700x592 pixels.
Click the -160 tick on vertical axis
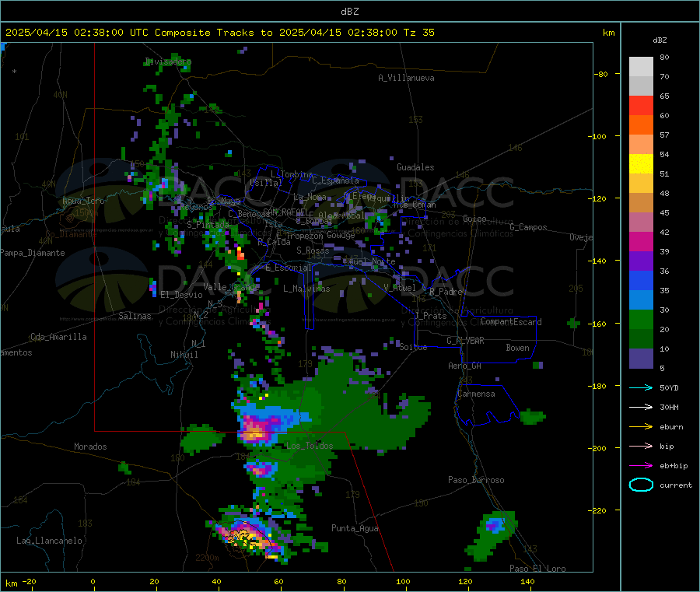tap(599, 324)
